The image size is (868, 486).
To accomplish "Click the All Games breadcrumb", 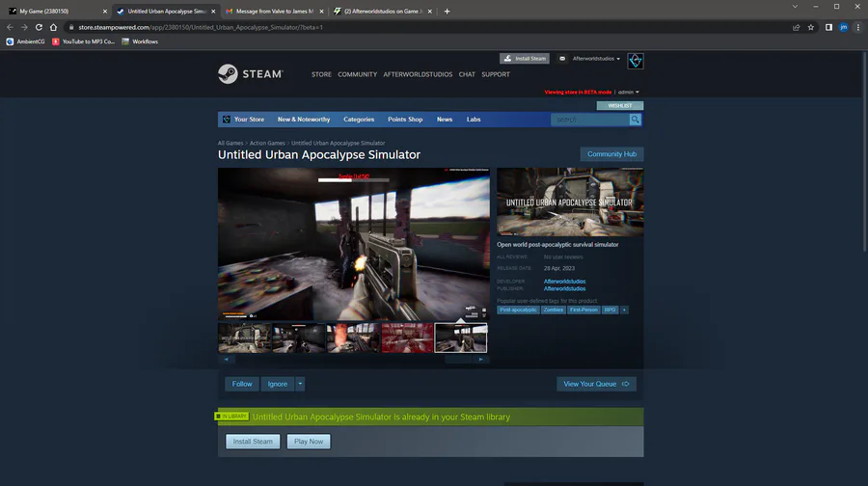I will point(231,143).
